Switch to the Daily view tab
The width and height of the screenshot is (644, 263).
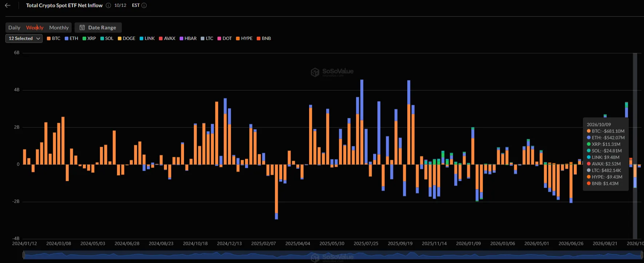pos(14,28)
